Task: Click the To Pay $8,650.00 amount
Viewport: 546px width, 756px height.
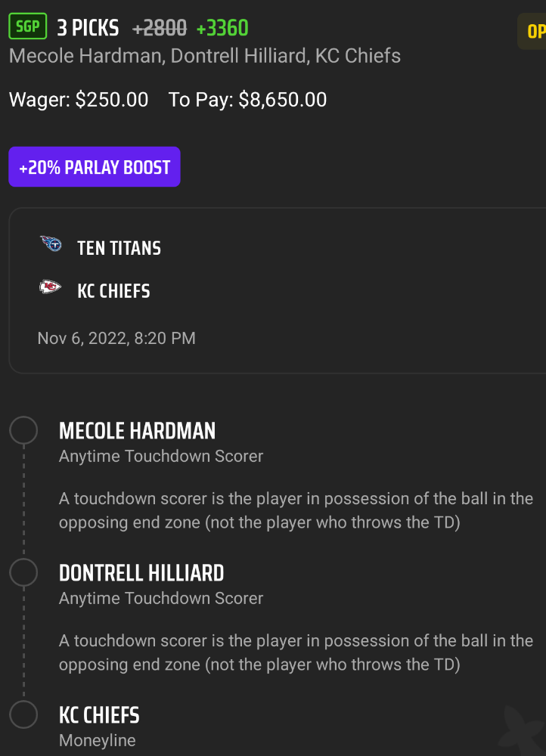Action: tap(247, 100)
